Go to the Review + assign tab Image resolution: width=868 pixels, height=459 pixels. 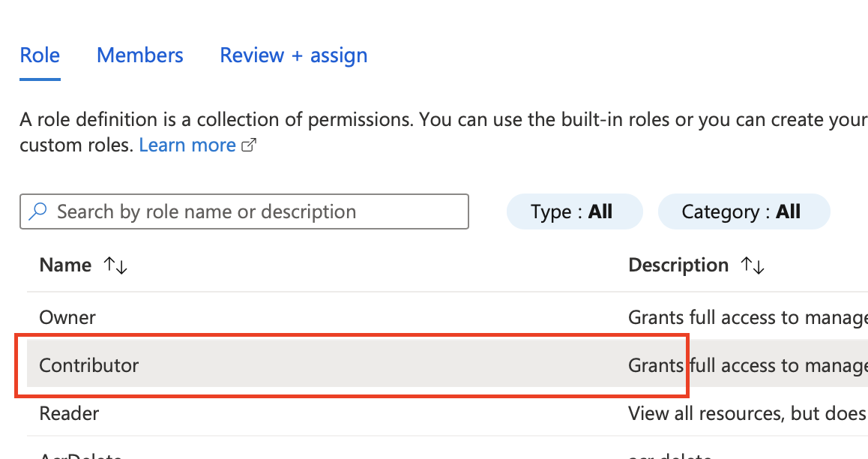point(293,55)
